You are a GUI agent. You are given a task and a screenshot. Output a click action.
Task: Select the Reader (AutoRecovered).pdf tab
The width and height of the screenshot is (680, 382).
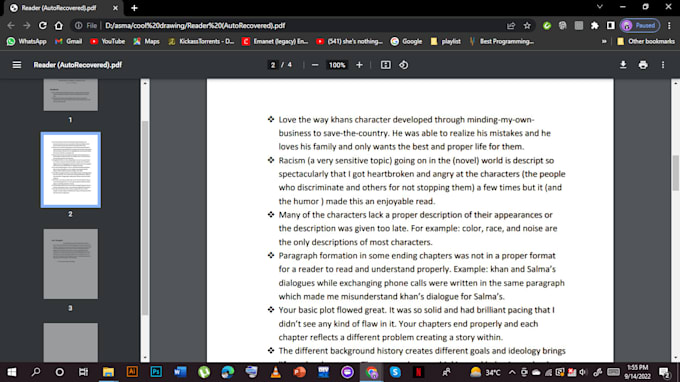point(59,8)
